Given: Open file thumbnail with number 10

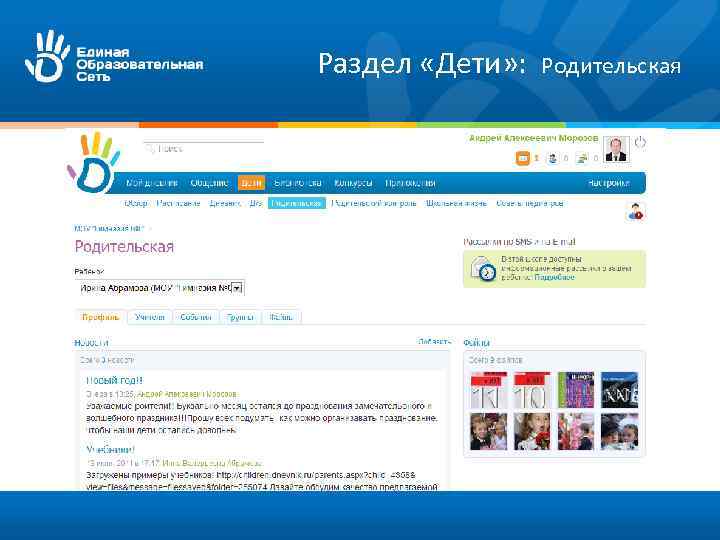Looking at the screenshot, I should [532, 390].
